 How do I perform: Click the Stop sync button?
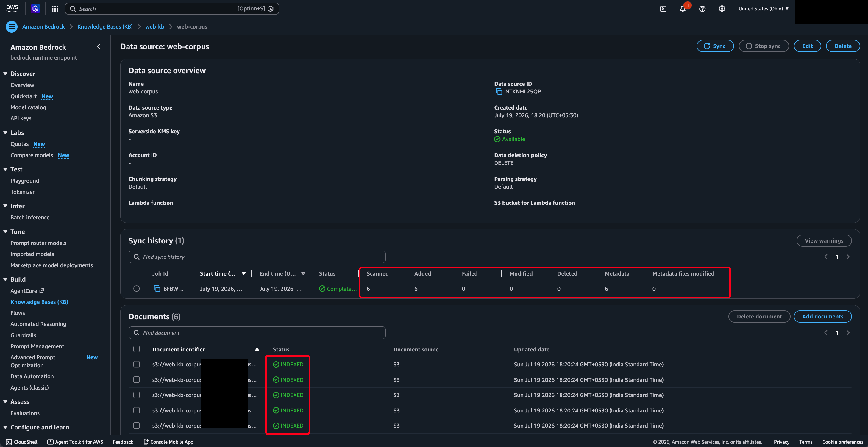tap(764, 46)
